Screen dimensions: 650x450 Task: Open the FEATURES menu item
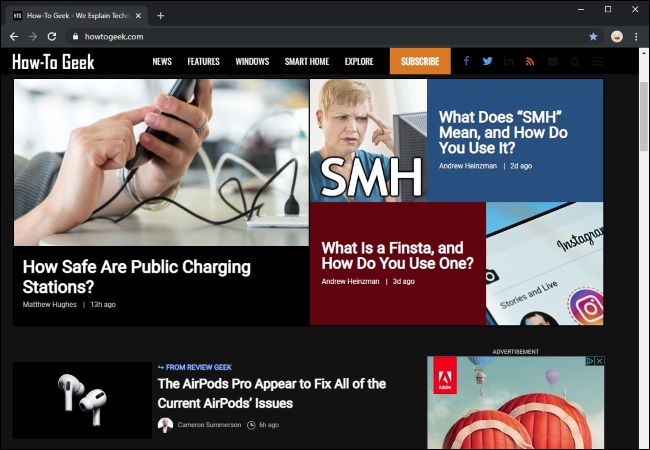point(203,61)
